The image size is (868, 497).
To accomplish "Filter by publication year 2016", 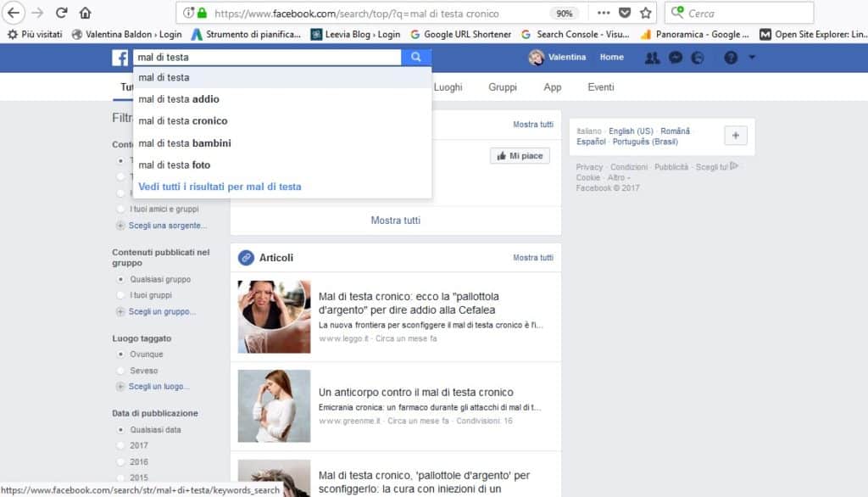I will tap(120, 461).
